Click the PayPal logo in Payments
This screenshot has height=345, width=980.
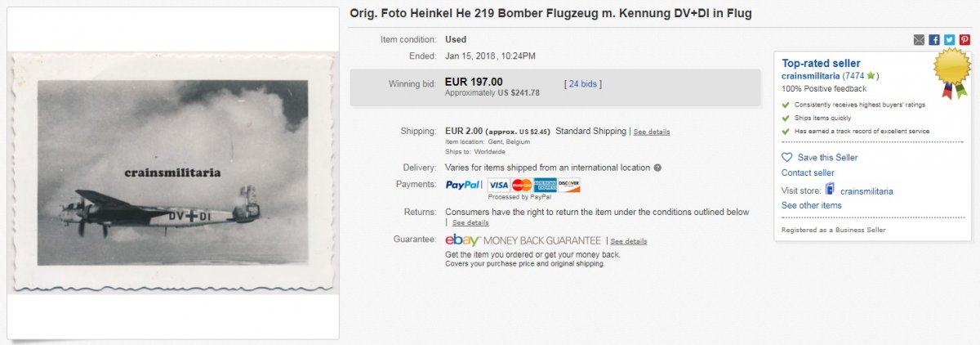463,185
